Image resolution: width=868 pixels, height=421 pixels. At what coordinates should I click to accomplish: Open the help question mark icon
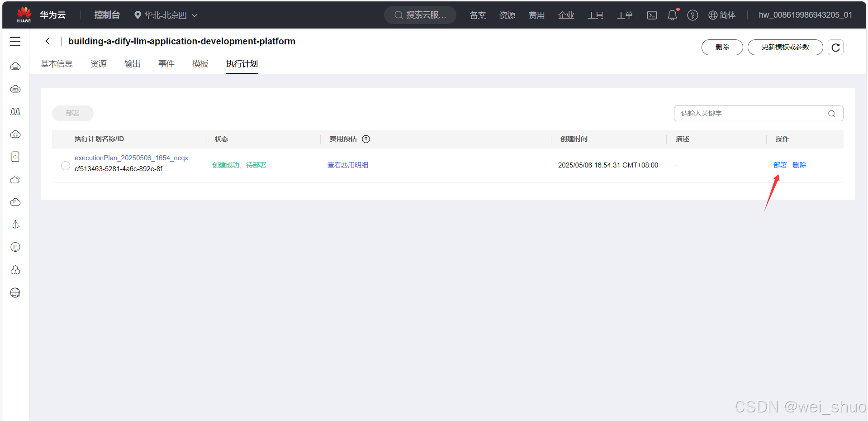693,15
